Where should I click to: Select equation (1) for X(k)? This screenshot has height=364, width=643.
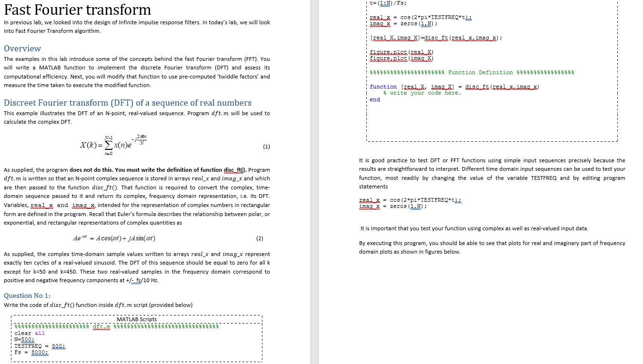point(114,144)
